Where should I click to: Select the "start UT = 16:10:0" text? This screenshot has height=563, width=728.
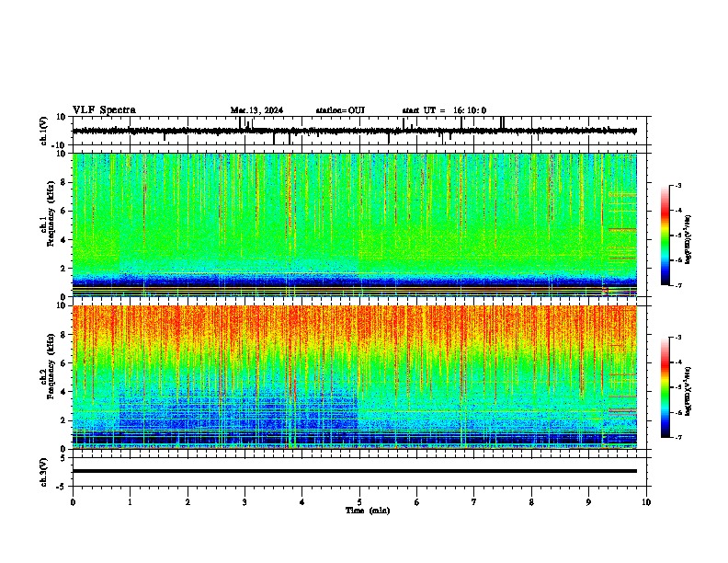point(444,110)
